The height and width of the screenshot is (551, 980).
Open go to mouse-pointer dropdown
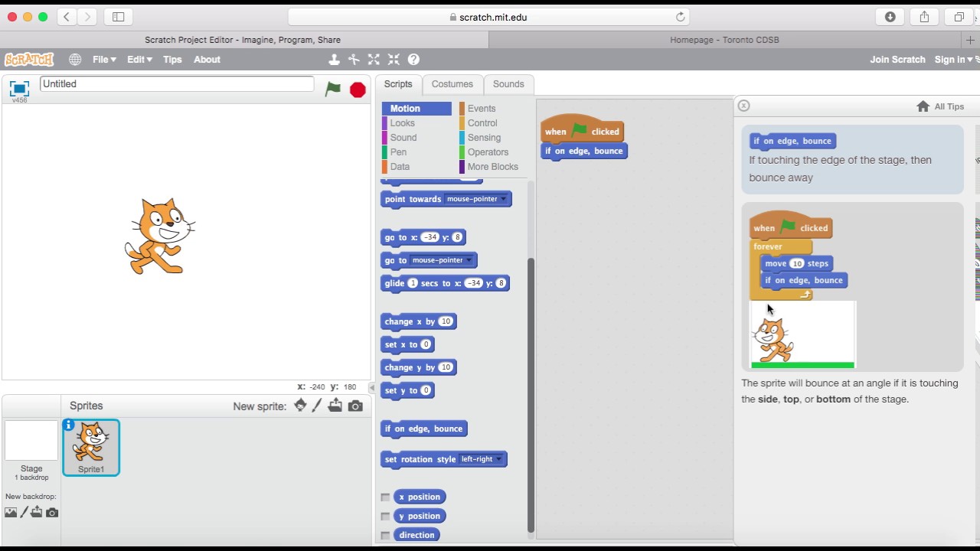click(442, 260)
